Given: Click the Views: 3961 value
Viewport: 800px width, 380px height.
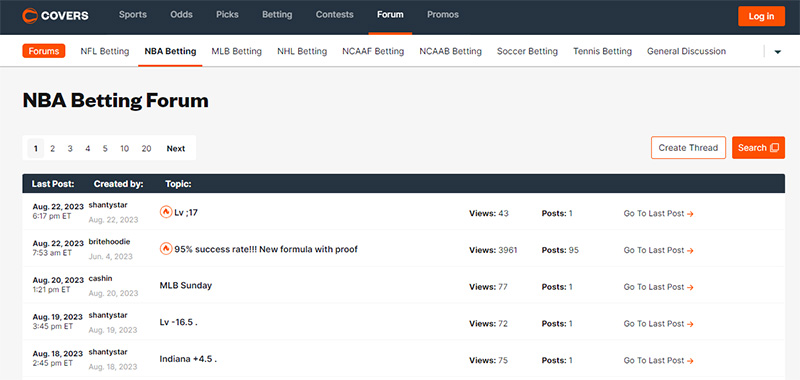Looking at the screenshot, I should [x=493, y=250].
